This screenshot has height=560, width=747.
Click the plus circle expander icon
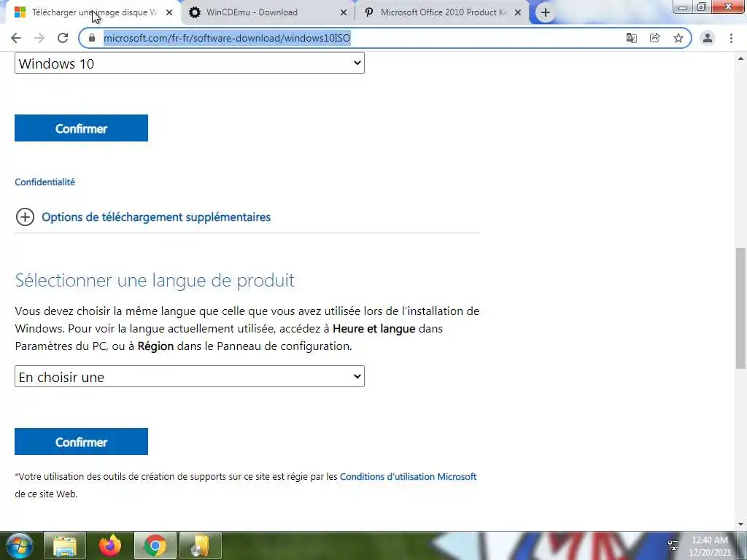(x=25, y=217)
